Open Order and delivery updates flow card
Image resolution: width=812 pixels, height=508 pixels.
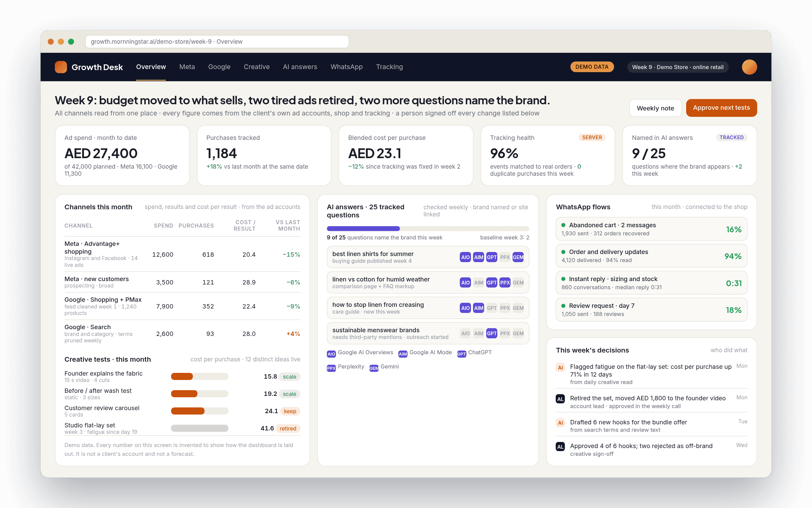[x=651, y=256]
